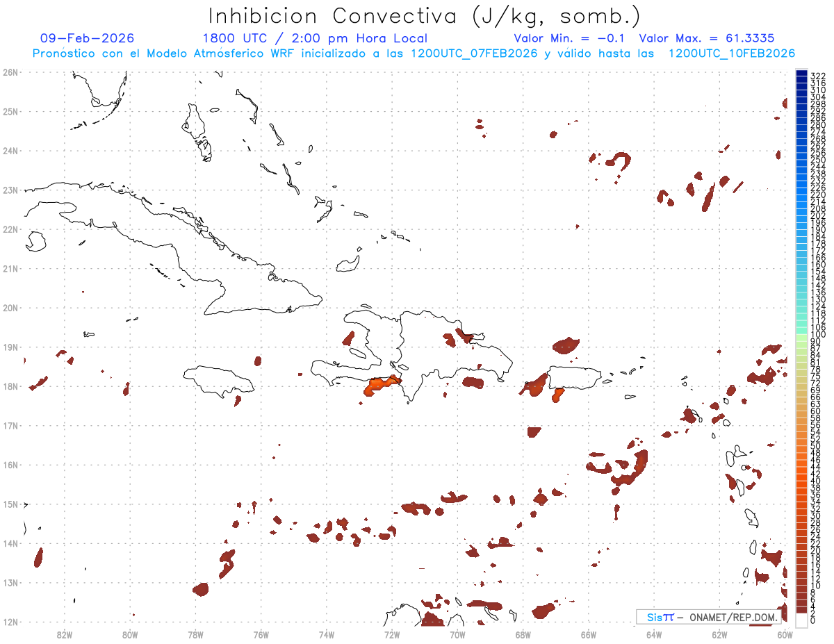Screen dimensions: 834x644
Task: Click the 60W longitude label
Action: click(785, 634)
